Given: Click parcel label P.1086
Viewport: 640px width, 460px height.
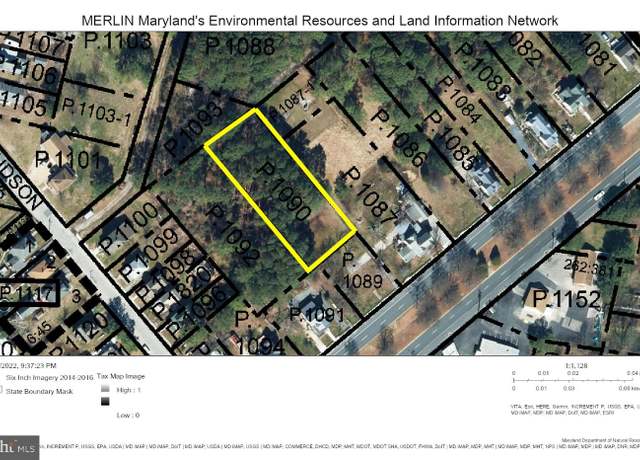Looking at the screenshot, I should 400,138.
